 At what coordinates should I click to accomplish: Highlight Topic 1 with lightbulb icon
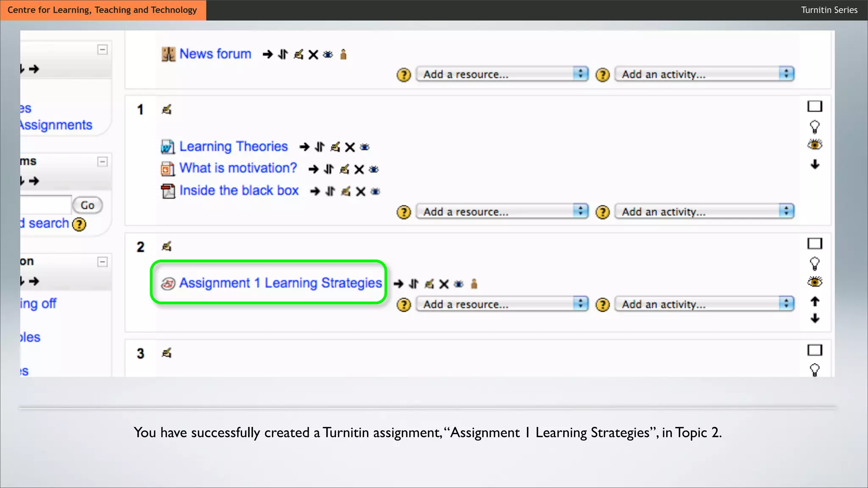[814, 126]
